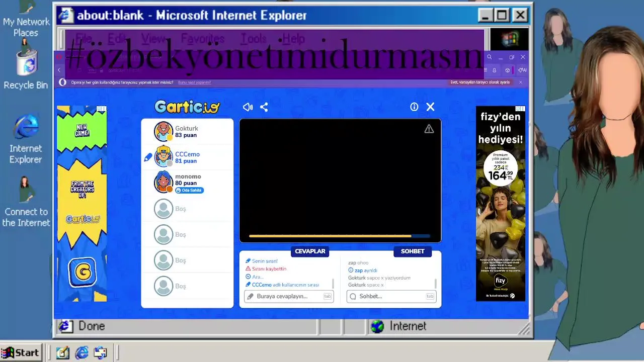Click the AdChoices icon on the left ad

point(101,109)
